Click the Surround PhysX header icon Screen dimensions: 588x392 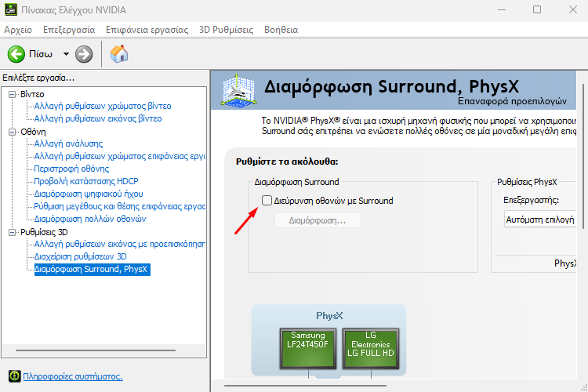click(238, 90)
